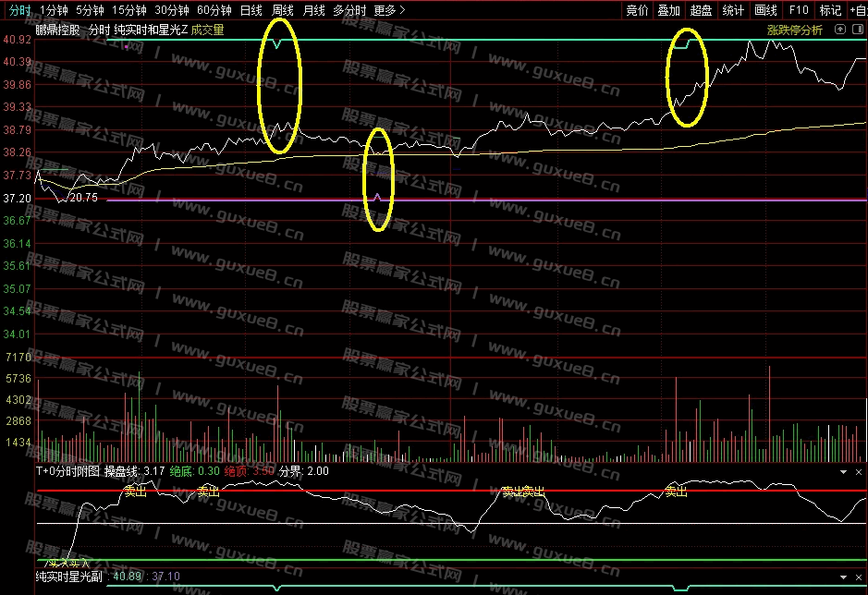Toggle the 成交量 volume indicator label
This screenshot has width=868, height=595.
coord(208,30)
